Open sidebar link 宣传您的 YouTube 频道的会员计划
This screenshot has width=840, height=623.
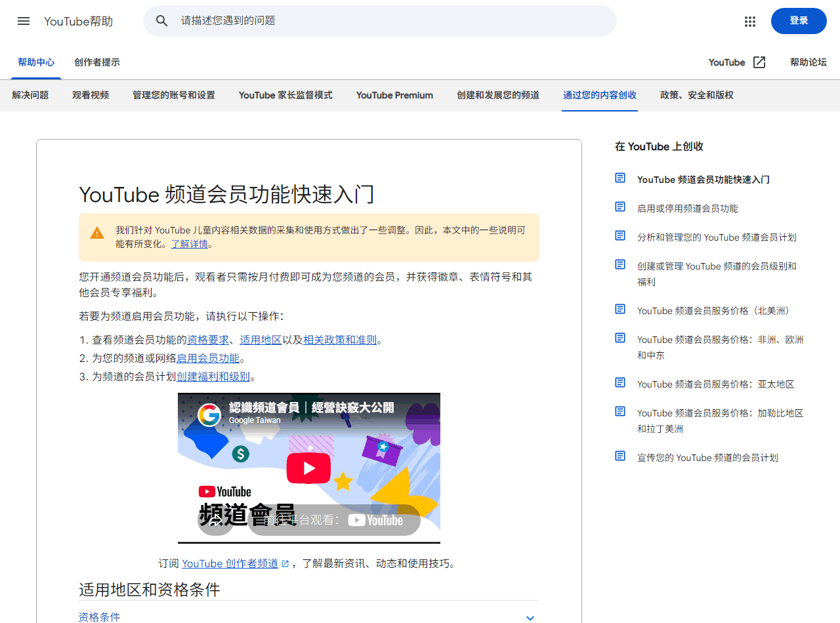(x=707, y=458)
